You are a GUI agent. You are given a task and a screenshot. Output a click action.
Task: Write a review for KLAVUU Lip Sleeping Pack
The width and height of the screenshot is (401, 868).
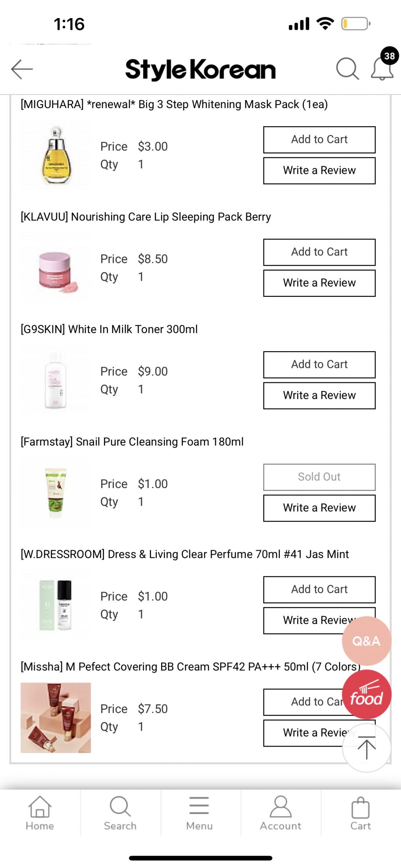pyautogui.click(x=319, y=283)
